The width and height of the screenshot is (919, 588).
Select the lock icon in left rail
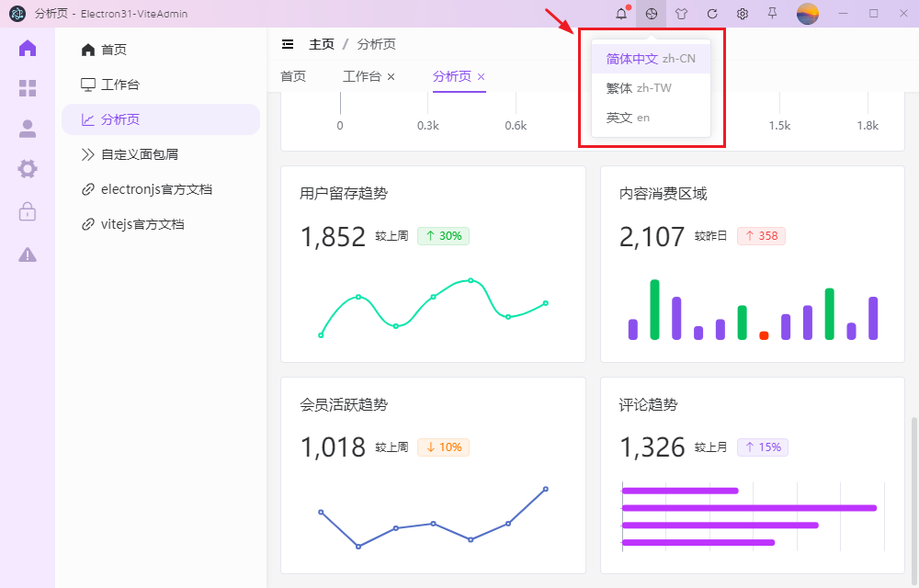coord(28,210)
